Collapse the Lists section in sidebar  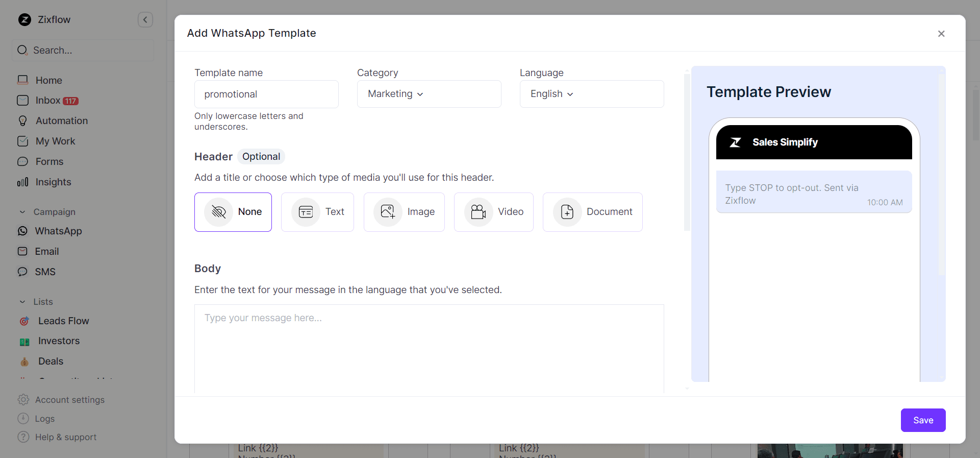[x=22, y=302]
